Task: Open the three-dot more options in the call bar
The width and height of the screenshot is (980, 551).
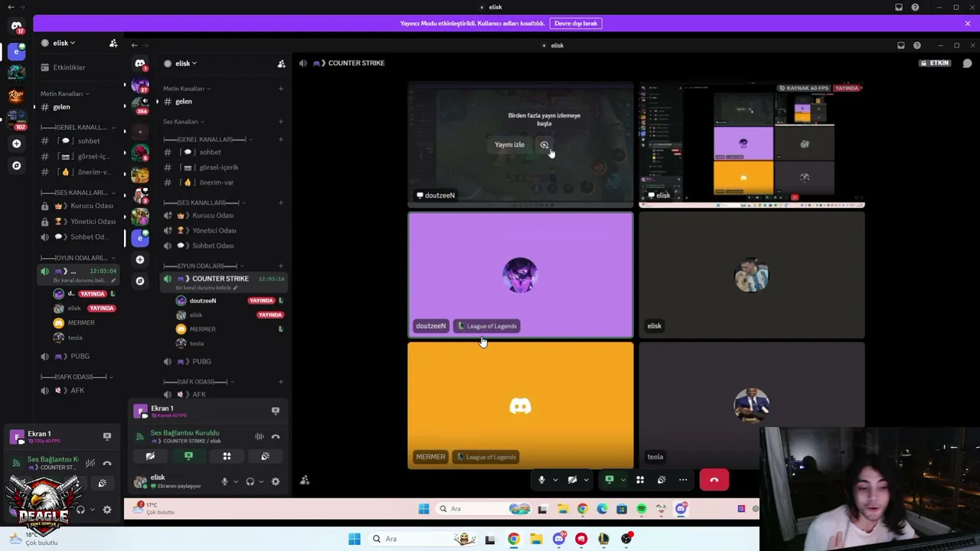Action: click(683, 480)
